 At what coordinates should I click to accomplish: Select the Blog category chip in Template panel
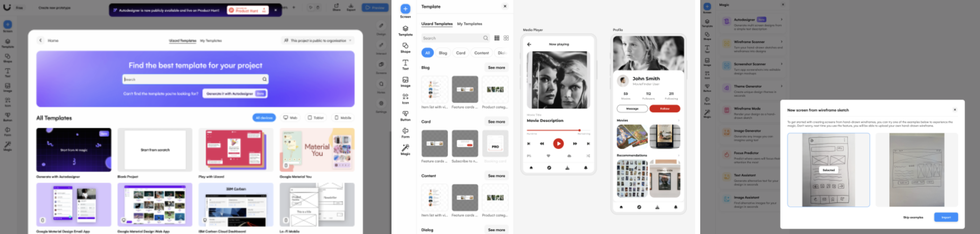[443, 53]
